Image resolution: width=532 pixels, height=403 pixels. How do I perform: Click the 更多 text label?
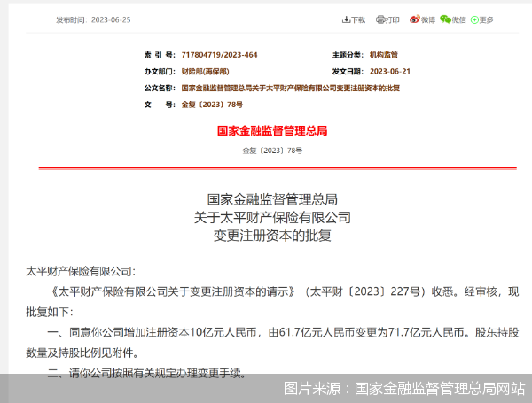[x=486, y=20]
